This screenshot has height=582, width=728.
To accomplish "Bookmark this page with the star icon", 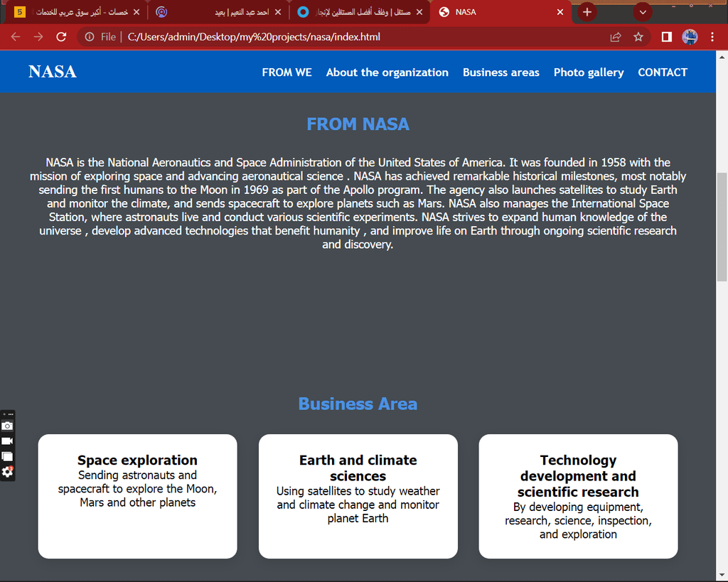I will click(x=638, y=37).
